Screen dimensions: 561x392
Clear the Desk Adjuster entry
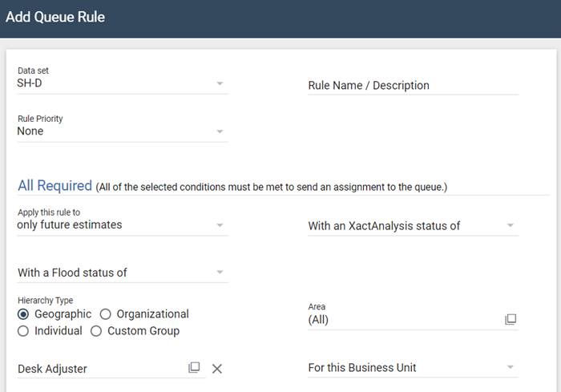point(217,369)
